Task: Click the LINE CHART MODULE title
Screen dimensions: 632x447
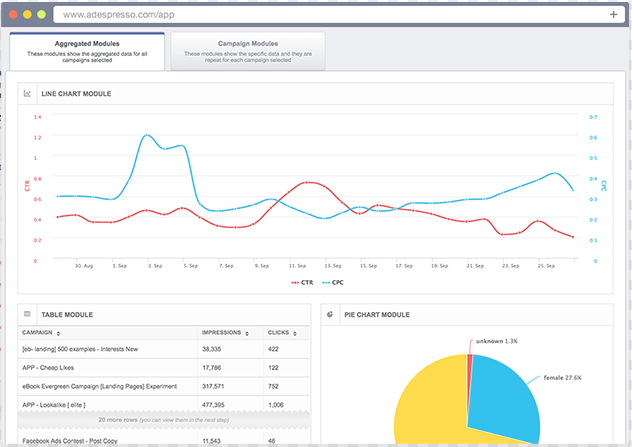Action: pyautogui.click(x=76, y=94)
